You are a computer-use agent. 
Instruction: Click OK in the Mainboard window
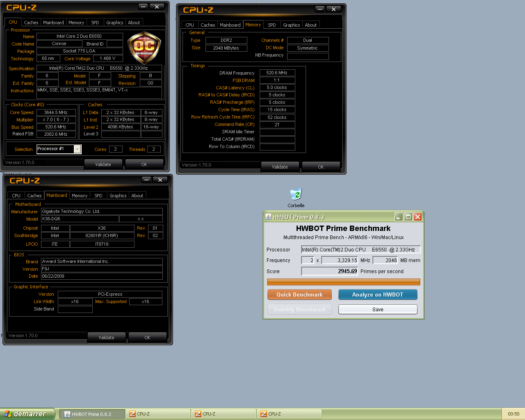(147, 338)
